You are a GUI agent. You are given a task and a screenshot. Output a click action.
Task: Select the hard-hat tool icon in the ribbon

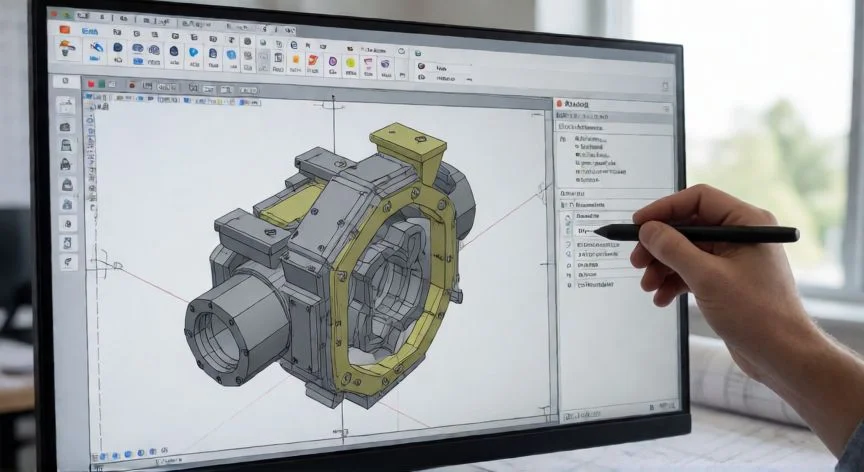click(67, 48)
